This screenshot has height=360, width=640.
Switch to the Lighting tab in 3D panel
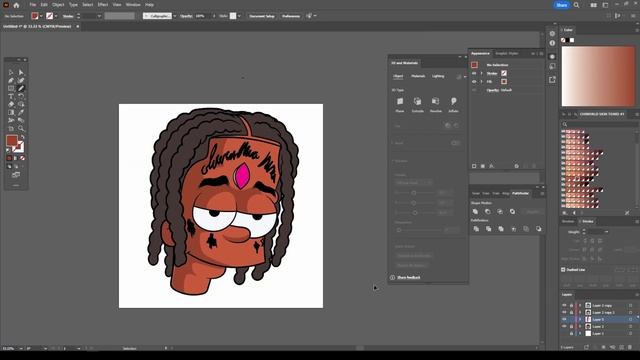tap(438, 76)
